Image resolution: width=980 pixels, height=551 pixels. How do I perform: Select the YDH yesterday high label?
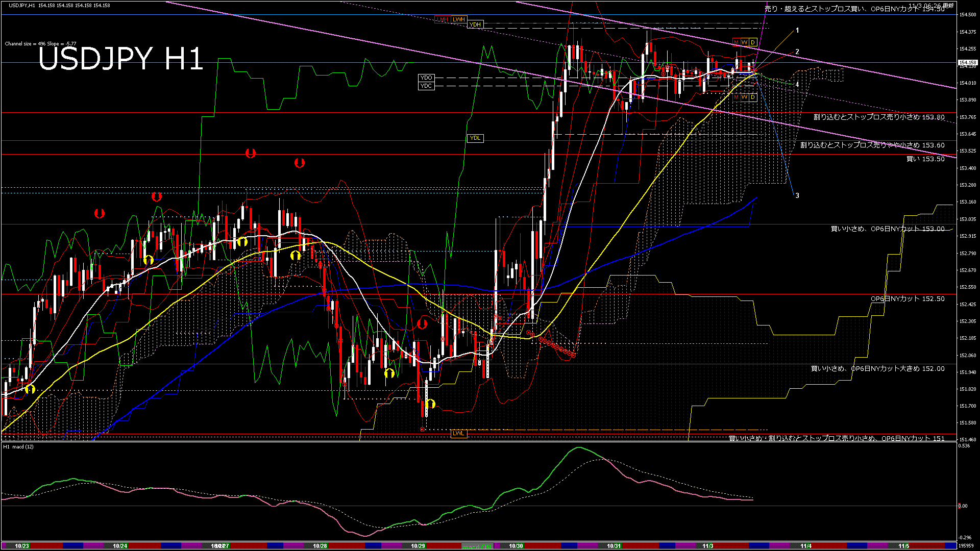coord(475,24)
